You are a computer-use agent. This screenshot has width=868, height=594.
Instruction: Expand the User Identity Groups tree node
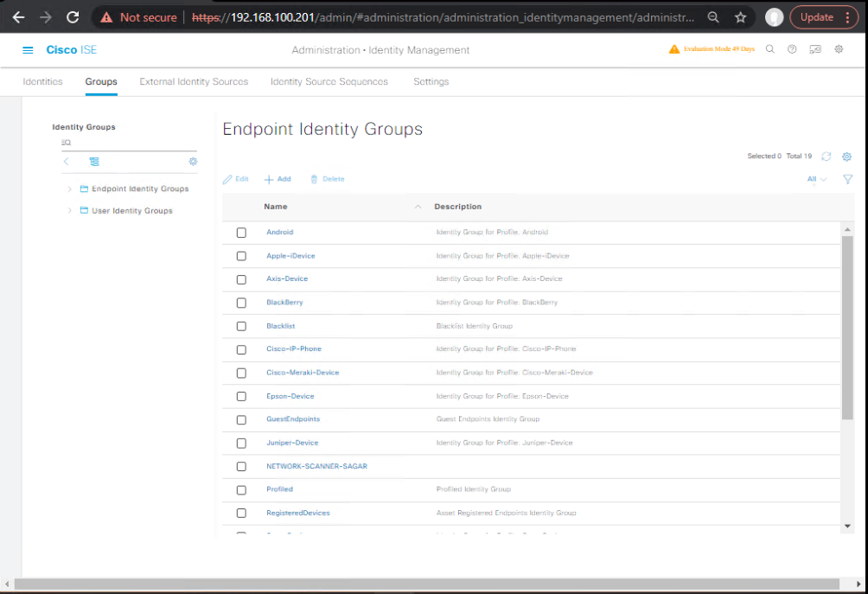(x=70, y=210)
